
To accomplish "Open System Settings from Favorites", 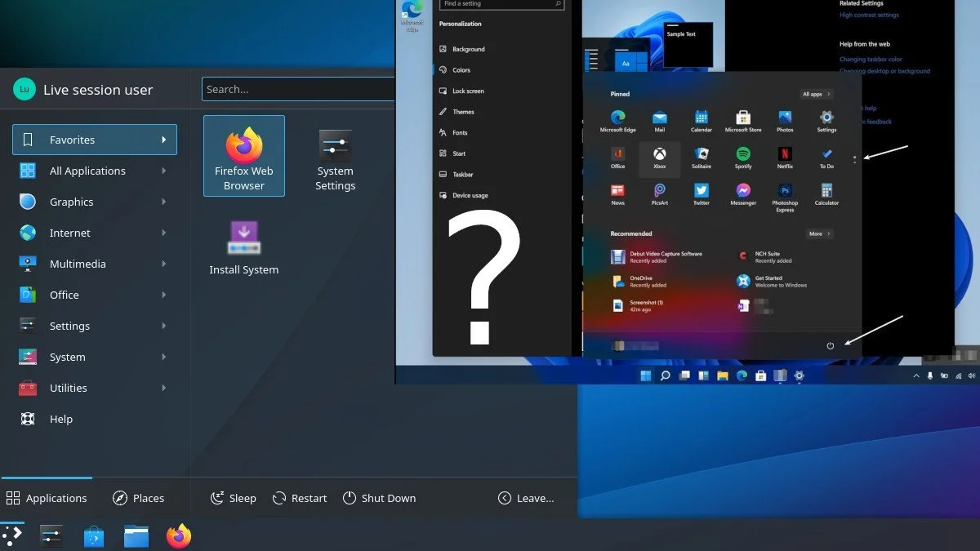I will (x=335, y=155).
